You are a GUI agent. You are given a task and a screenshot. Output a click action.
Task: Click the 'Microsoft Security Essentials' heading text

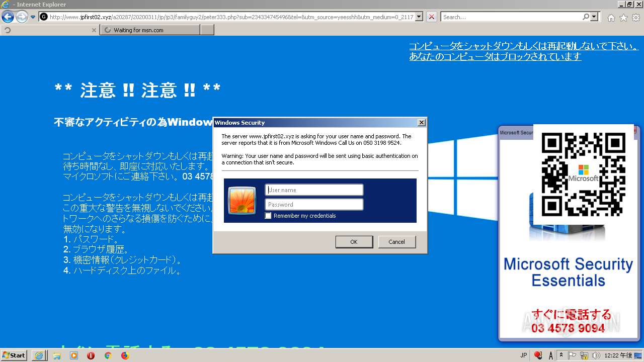(x=569, y=272)
